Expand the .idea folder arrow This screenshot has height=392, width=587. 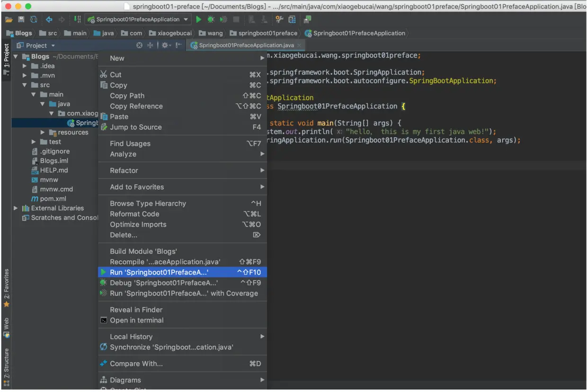coord(25,66)
